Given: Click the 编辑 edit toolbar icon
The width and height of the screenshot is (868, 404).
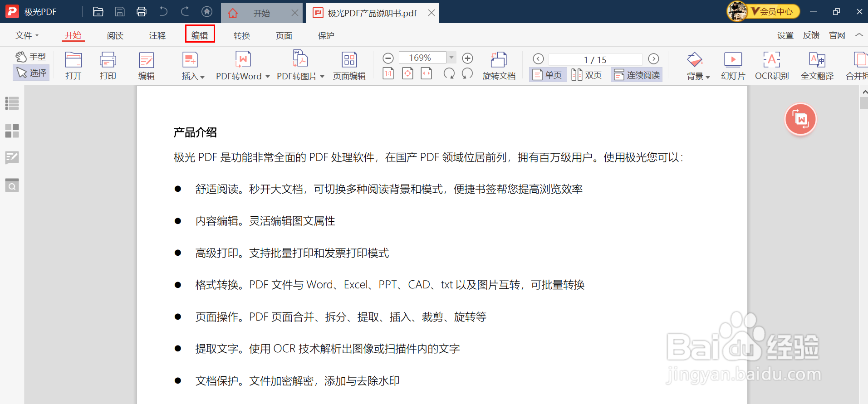Looking at the screenshot, I should coord(147,66).
